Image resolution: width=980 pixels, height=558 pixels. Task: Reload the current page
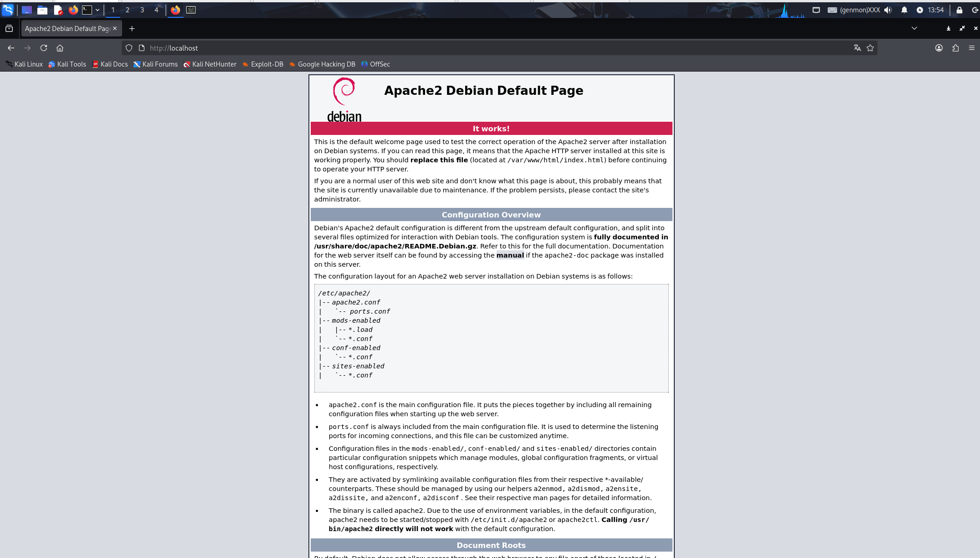point(44,48)
